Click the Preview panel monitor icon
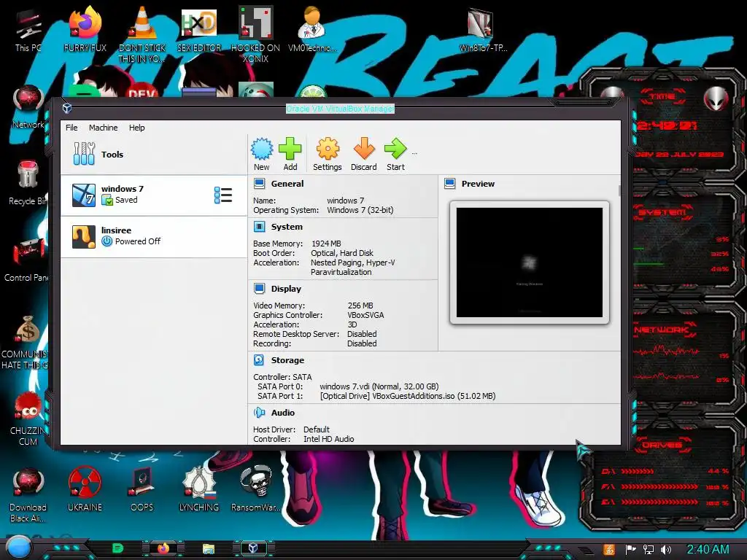This screenshot has width=747, height=560. tap(449, 184)
